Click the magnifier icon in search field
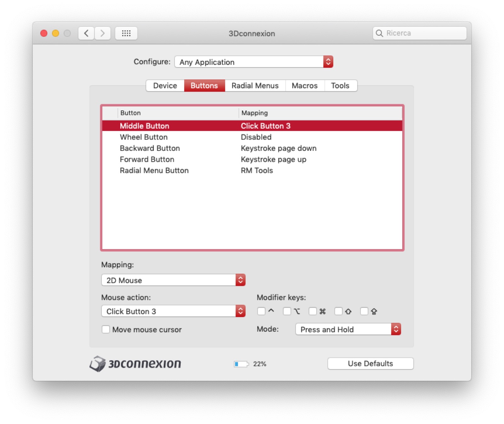Screen dimensions: 504x424 379,33
